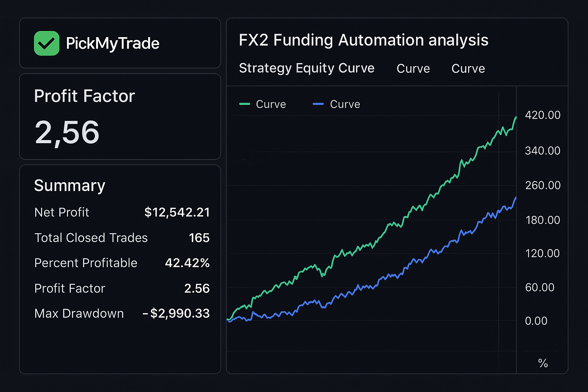Image resolution: width=588 pixels, height=392 pixels.
Task: Click the percent symbol below the axis
Action: click(543, 363)
